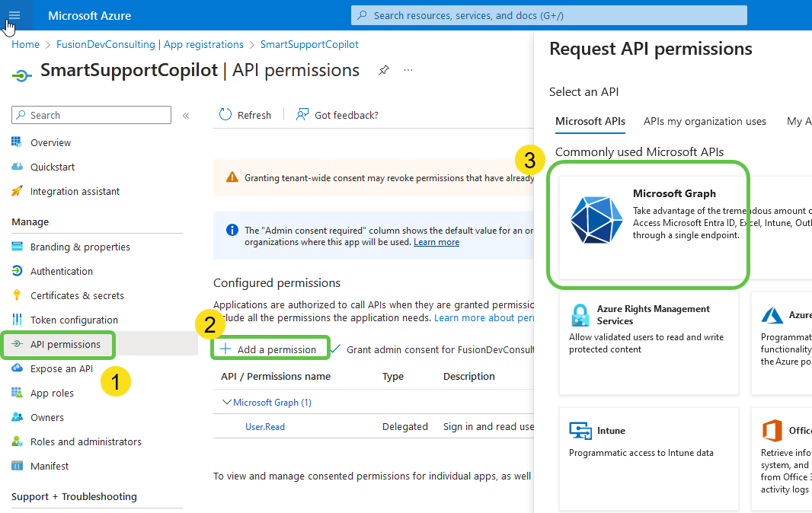Open Token configuration settings
This screenshot has height=513, width=812.
74,319
